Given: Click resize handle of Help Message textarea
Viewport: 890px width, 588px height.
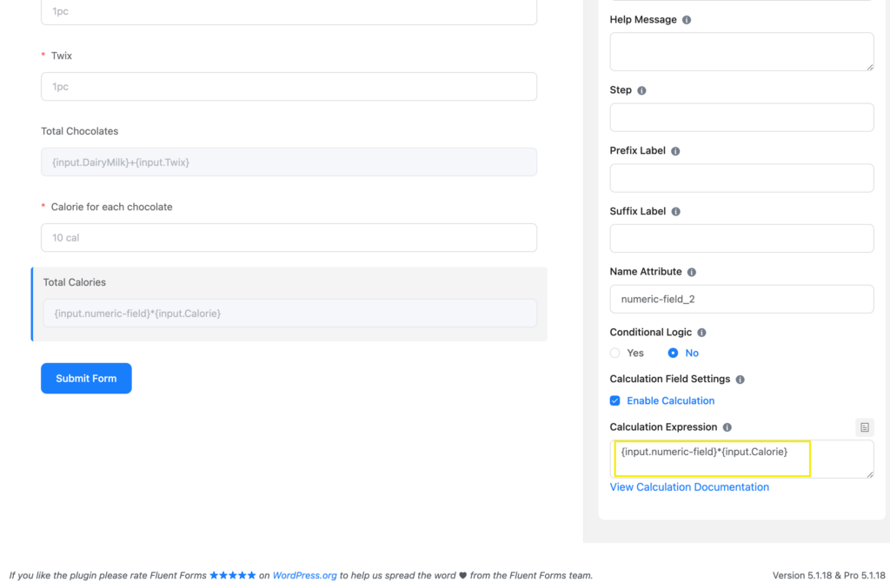Looking at the screenshot, I should (869, 67).
